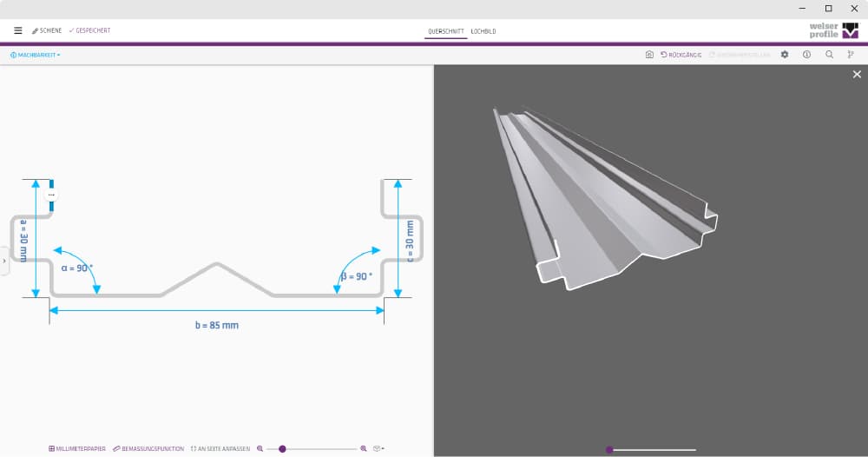Click the branch versions icon

pos(851,55)
